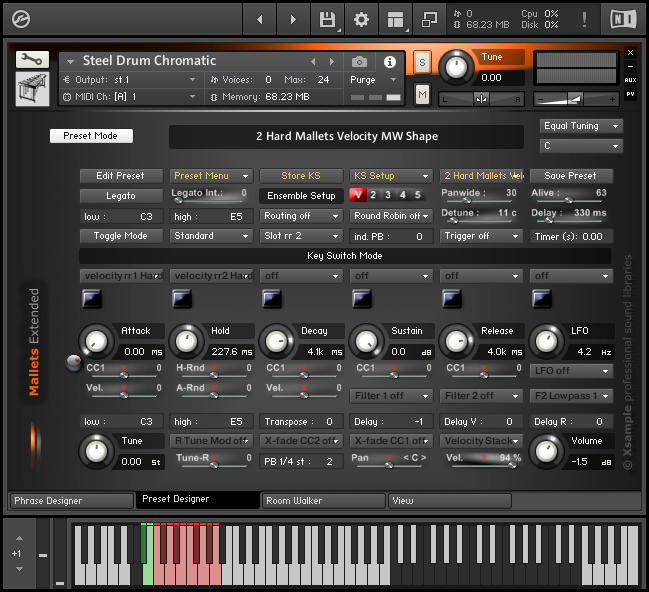Open the Output st.1 menu
Image resolution: width=649 pixels, height=592 pixels.
[130, 79]
